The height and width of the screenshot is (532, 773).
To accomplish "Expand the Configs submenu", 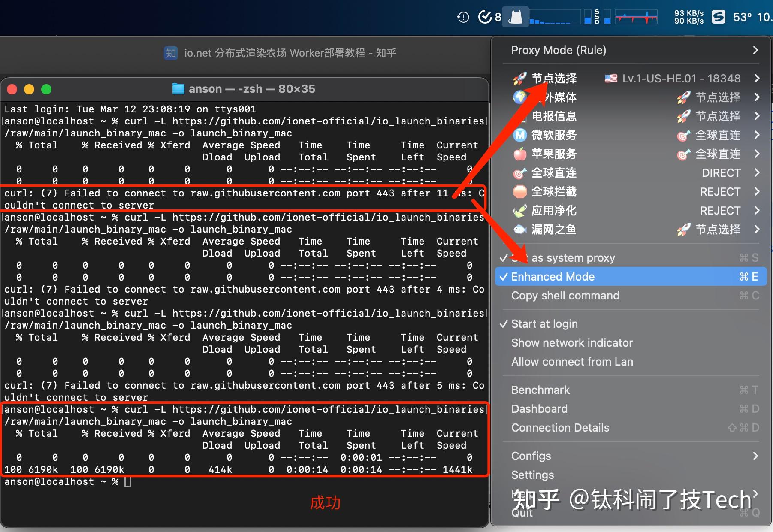I will 631,456.
